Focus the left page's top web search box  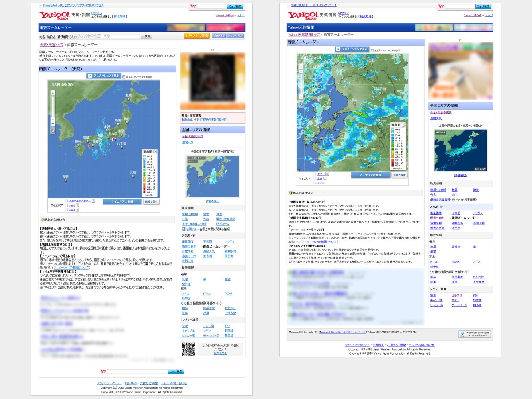click(212, 7)
